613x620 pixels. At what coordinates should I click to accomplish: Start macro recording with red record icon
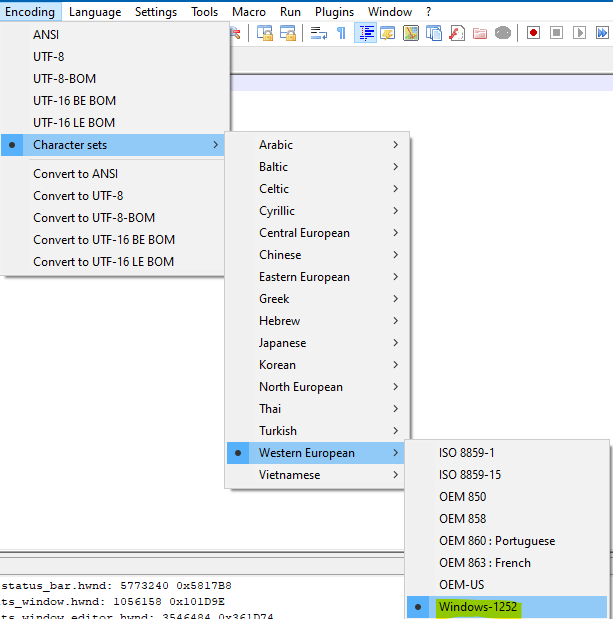click(x=534, y=33)
